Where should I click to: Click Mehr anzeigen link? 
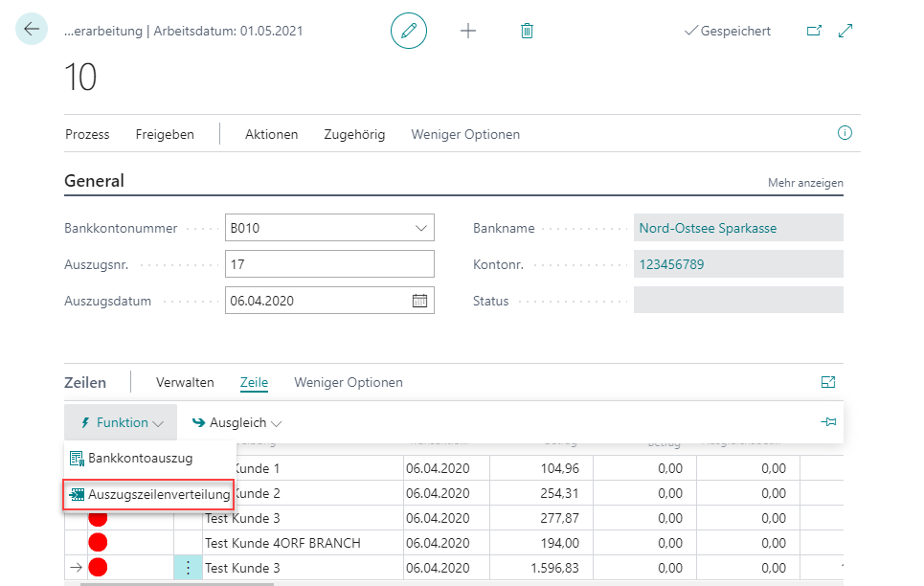pyautogui.click(x=805, y=182)
